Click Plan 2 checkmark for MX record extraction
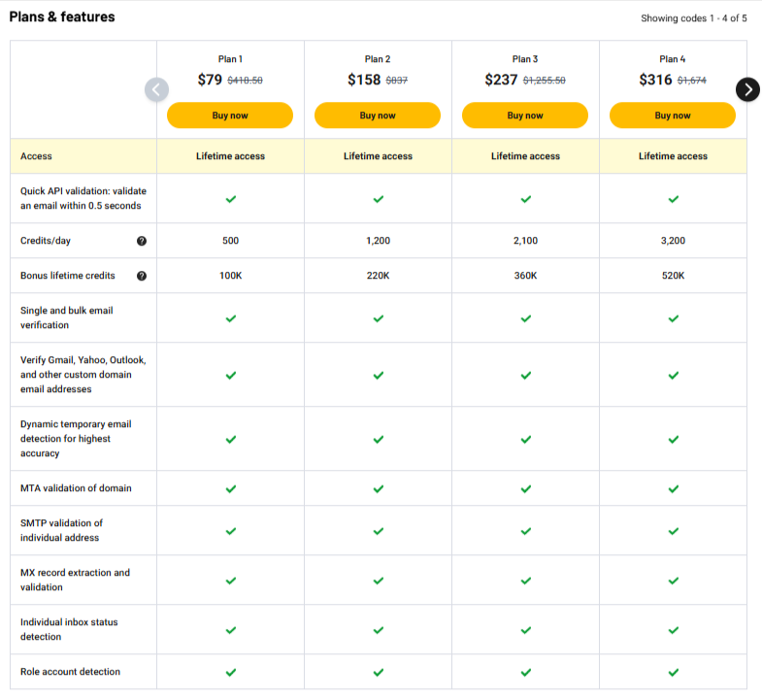Viewport: 762px width, 700px height. tap(378, 581)
